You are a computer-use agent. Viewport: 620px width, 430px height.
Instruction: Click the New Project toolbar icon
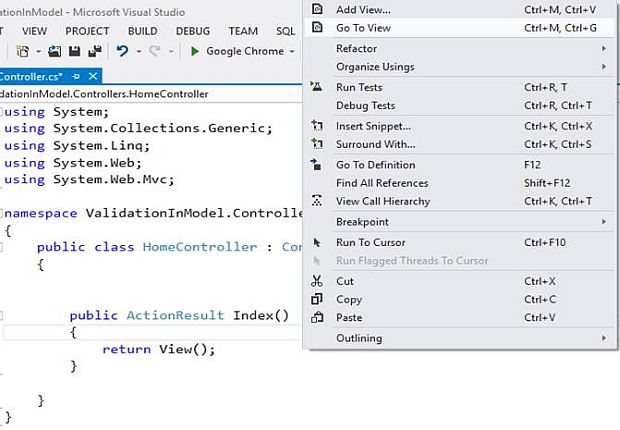23,51
